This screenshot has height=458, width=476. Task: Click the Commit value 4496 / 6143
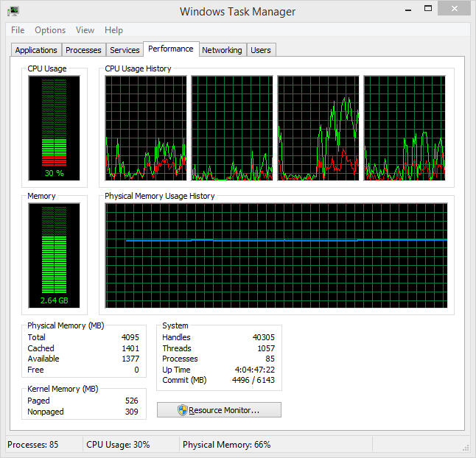253,380
